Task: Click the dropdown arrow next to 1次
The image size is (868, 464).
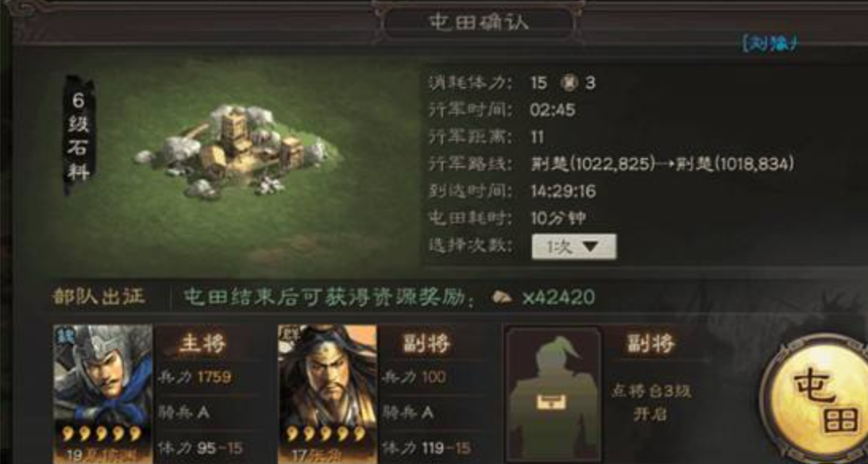Action: click(591, 246)
